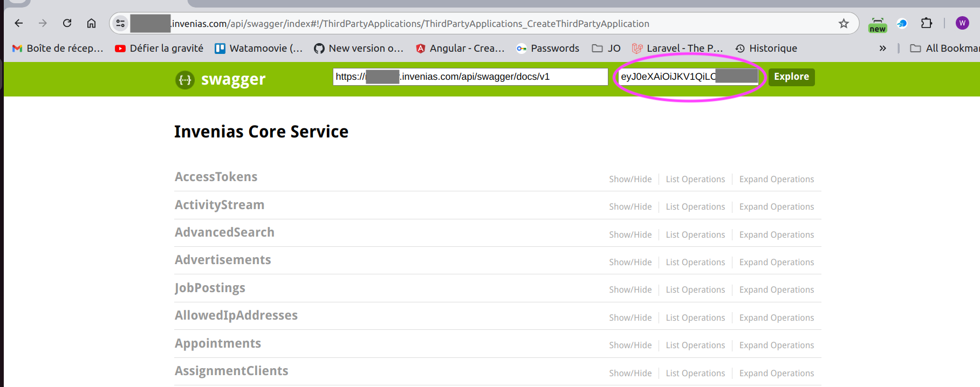Open the JO bookmarks folder
Image resolution: width=980 pixels, height=387 pixels.
tap(606, 48)
